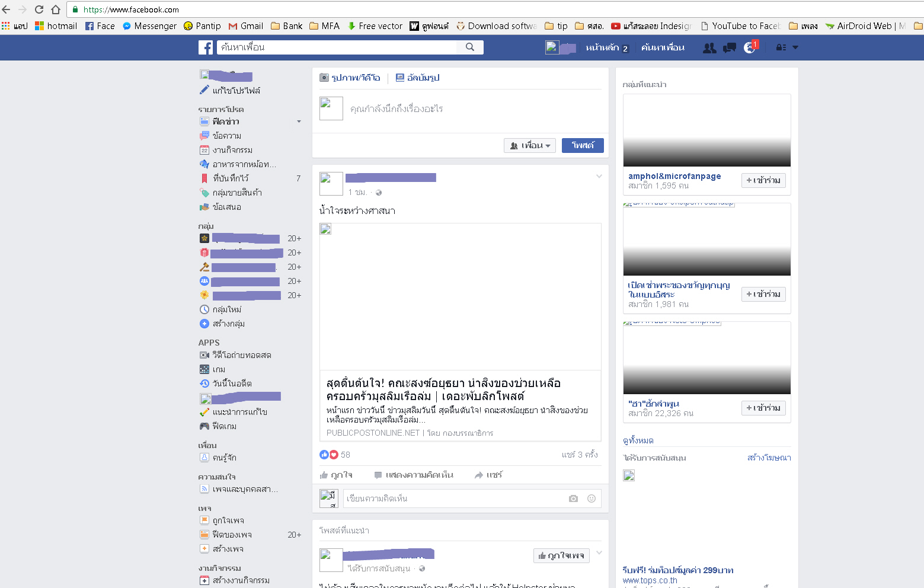The height and width of the screenshot is (588, 924).
Task: Open the ฟีดข่าว options dropdown arrow
Action: click(x=299, y=122)
